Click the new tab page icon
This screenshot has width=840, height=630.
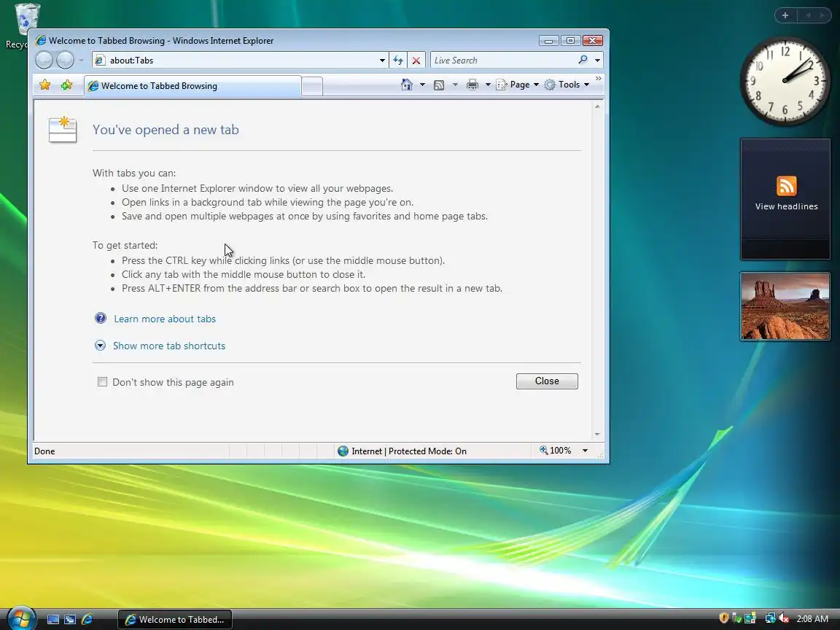pyautogui.click(x=63, y=129)
